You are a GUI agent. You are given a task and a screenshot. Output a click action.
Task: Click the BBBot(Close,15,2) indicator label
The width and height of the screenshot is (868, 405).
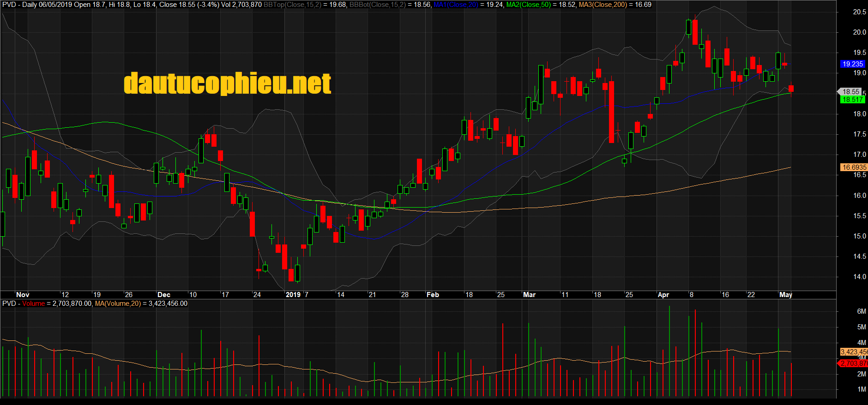click(x=377, y=5)
